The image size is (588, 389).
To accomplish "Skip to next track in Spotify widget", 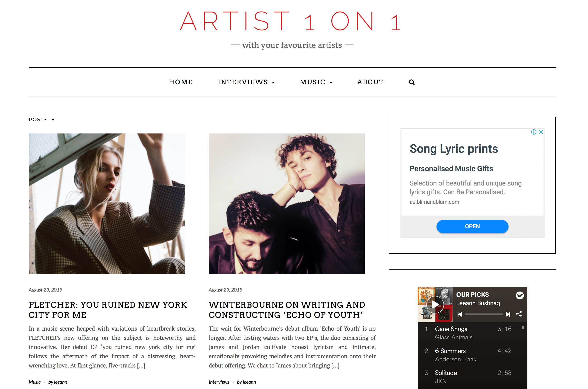I will 508,314.
